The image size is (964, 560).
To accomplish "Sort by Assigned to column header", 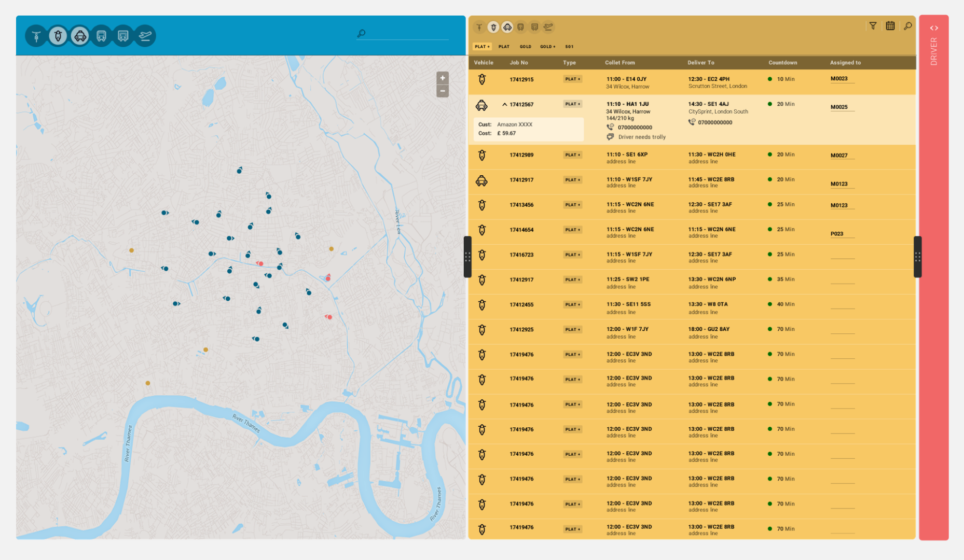I will pyautogui.click(x=845, y=63).
